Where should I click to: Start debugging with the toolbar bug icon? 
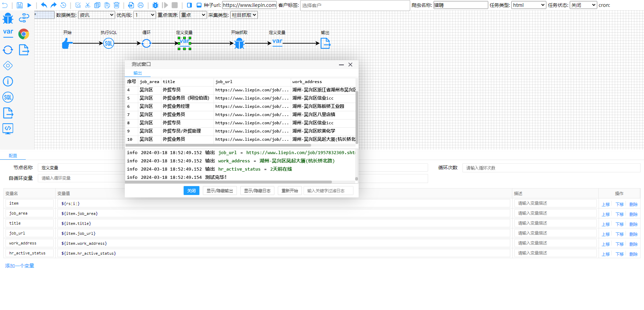coord(155,5)
